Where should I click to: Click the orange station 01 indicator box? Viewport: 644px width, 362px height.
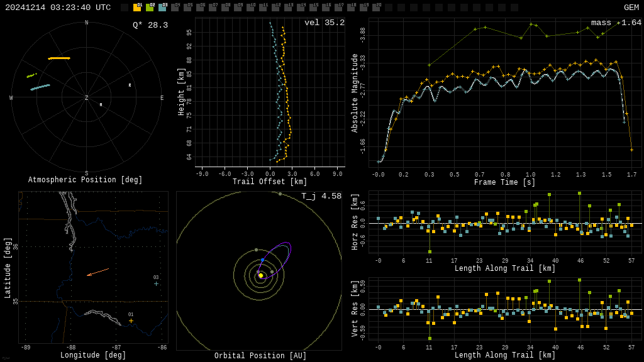[137, 8]
